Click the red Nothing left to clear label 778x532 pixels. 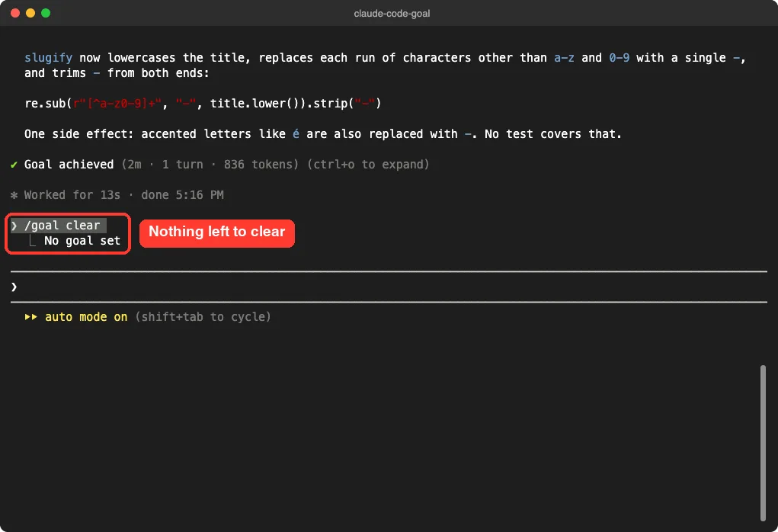coord(217,233)
